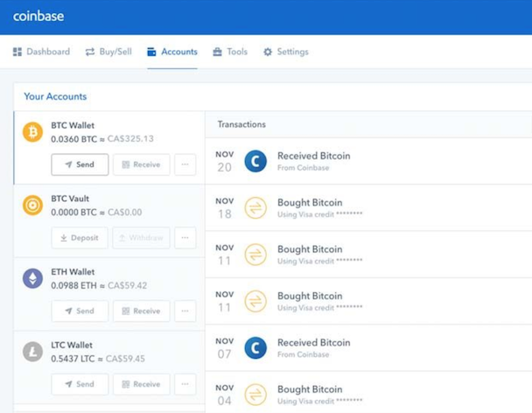Click the Your Accounts heading
This screenshot has width=532, height=413.
pyautogui.click(x=55, y=96)
